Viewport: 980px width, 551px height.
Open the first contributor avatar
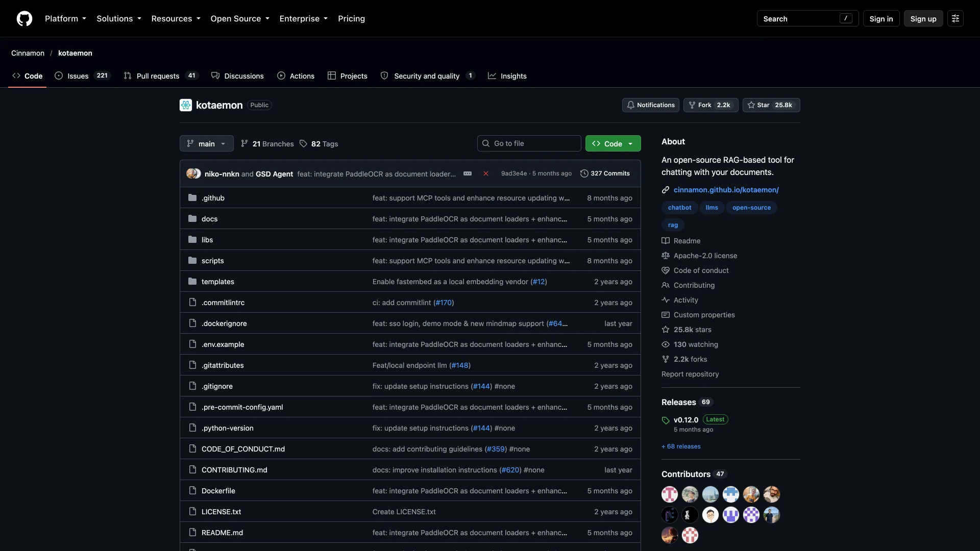[x=670, y=494]
